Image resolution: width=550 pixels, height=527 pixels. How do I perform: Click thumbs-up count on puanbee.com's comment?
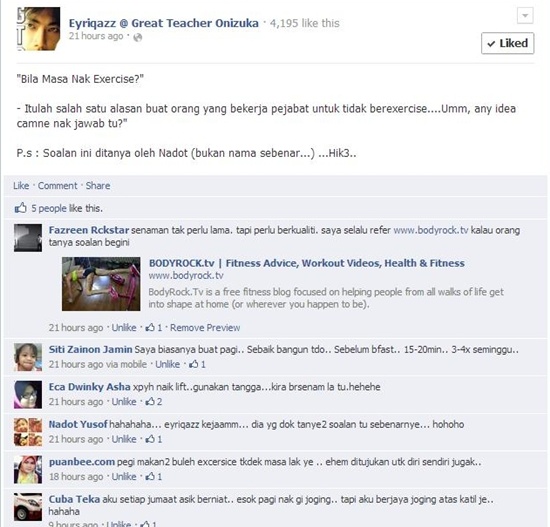[x=154, y=477]
